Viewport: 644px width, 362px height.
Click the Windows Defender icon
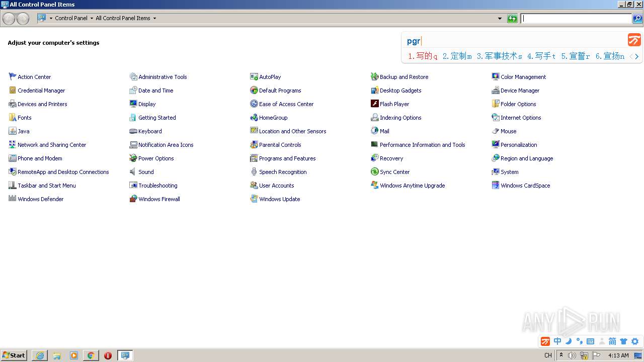pyautogui.click(x=13, y=199)
